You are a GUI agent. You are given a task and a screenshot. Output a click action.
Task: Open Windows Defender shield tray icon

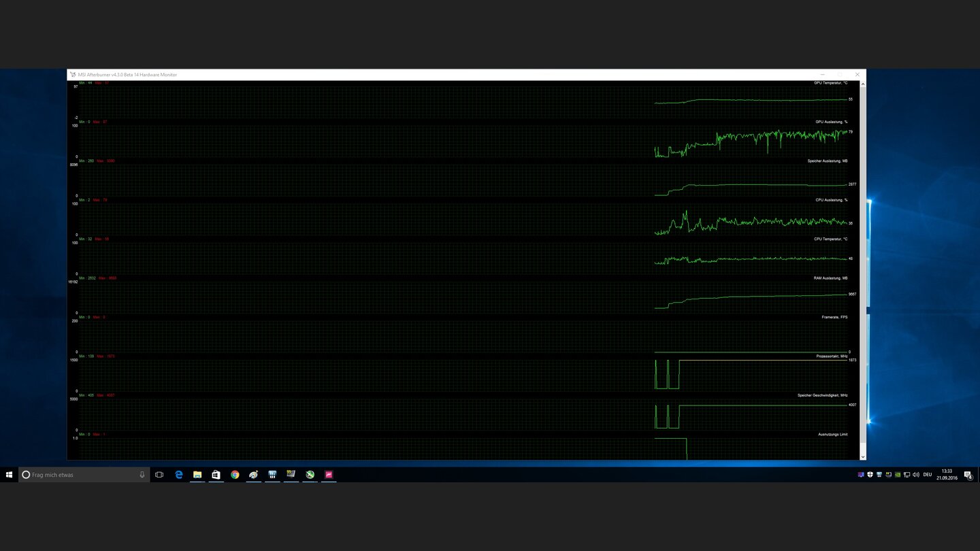(x=870, y=475)
